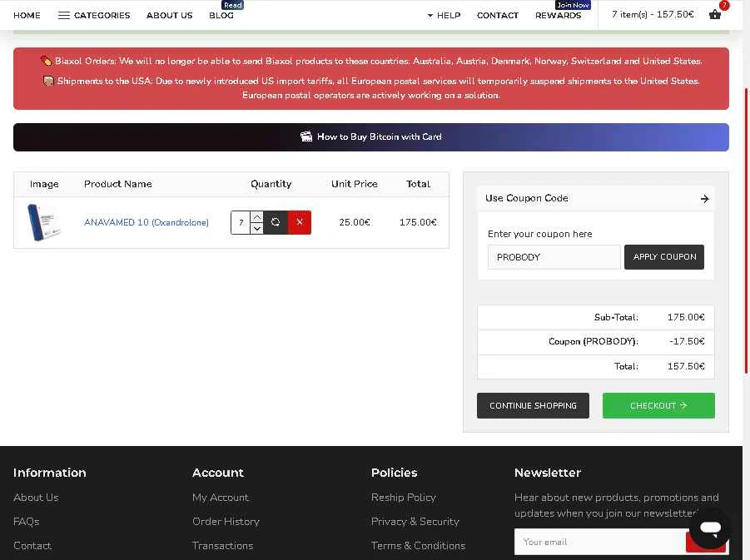This screenshot has height=560, width=750.
Task: Open Terms & Conditions link
Action: pos(418,545)
